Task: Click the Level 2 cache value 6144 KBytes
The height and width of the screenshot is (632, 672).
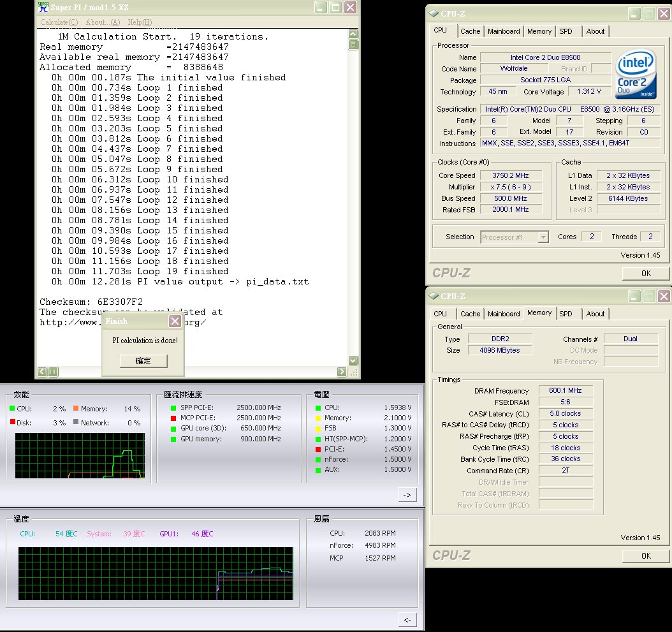Action: pos(628,198)
